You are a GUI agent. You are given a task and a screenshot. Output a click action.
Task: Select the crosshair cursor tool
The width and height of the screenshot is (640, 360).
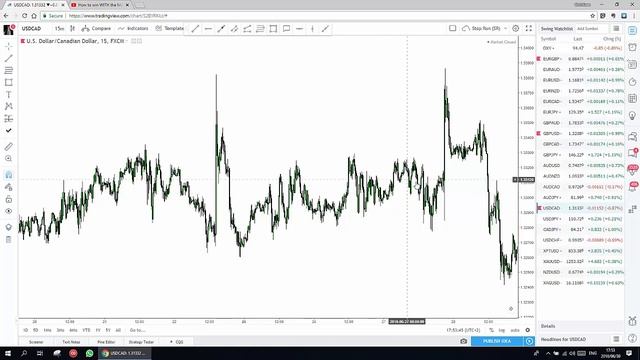coord(9,46)
